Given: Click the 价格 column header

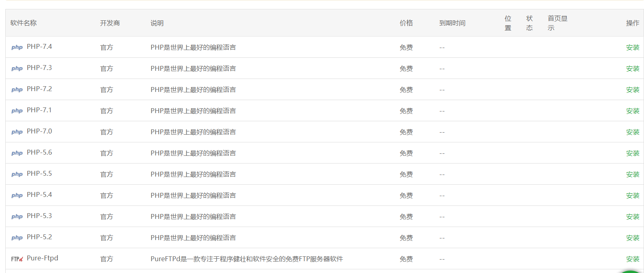Looking at the screenshot, I should point(406,23).
